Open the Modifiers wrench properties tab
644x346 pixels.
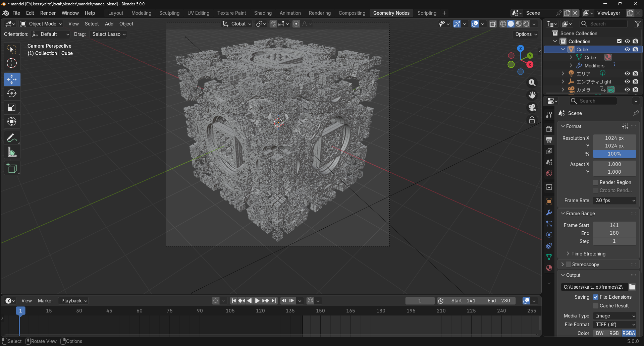(549, 213)
